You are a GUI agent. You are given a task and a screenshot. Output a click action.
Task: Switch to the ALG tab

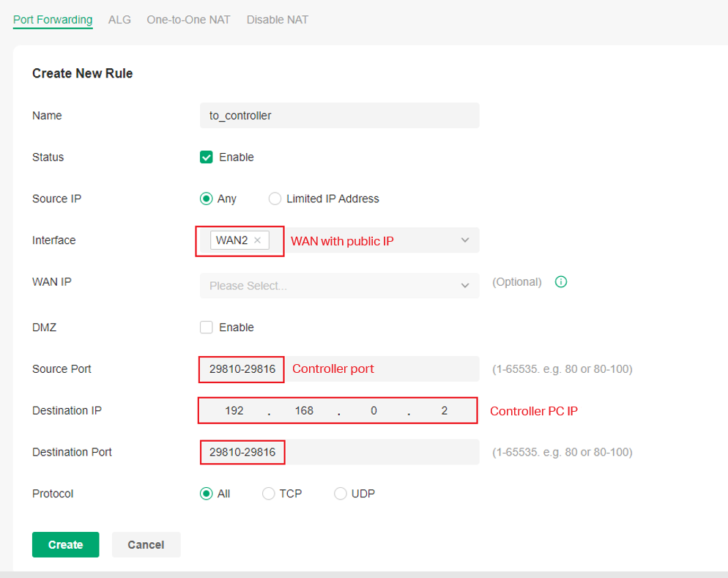(x=119, y=20)
